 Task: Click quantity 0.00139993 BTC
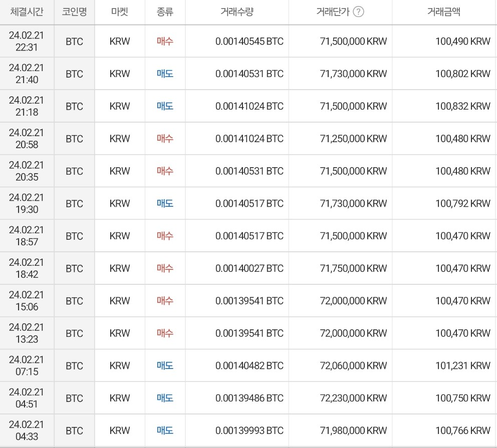[x=249, y=430]
